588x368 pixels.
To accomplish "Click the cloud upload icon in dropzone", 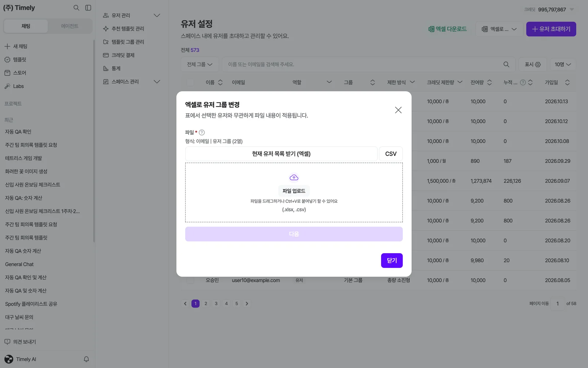I will [x=294, y=178].
